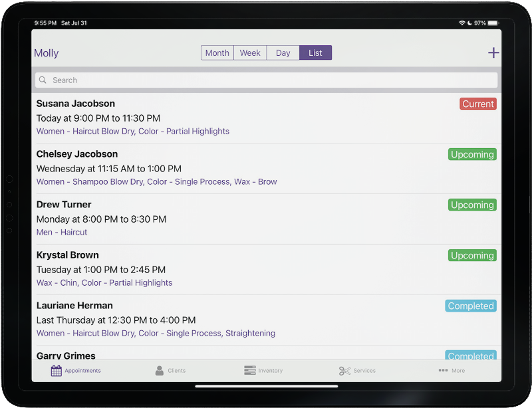Tap Upcoming badge for Chelsey Jacobson
Screen dimensions: 532x408
pos(472,154)
